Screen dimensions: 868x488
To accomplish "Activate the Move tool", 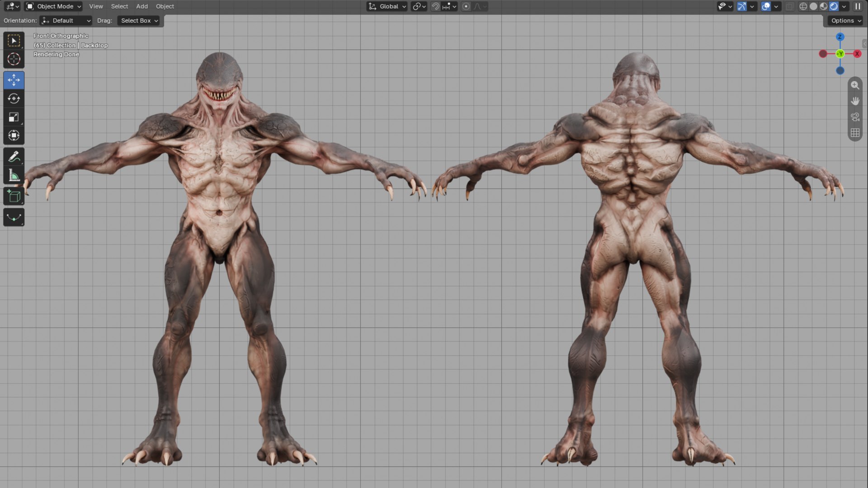I will click(x=14, y=80).
